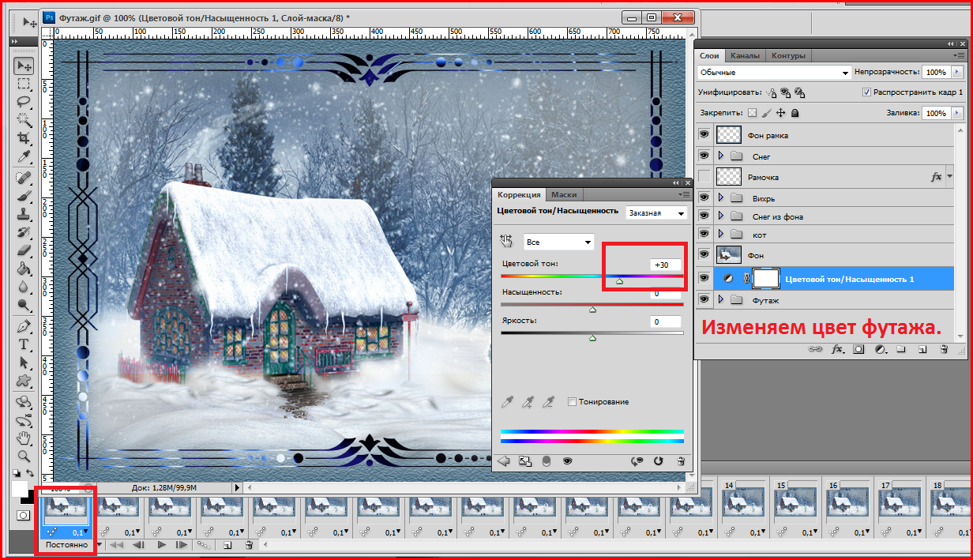
Task: Select the Clone Stamp tool
Action: (24, 213)
